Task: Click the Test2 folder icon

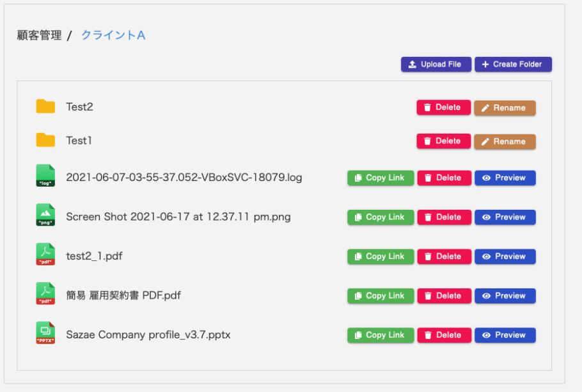Action: 45,107
